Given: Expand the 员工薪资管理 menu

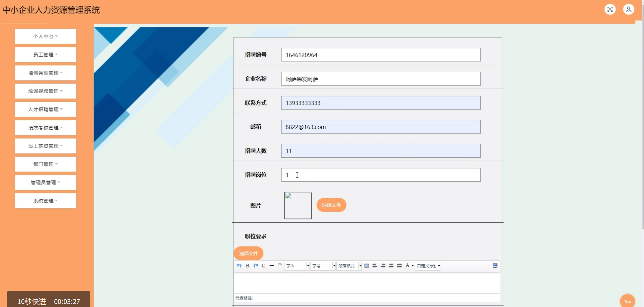Looking at the screenshot, I should [45, 146].
